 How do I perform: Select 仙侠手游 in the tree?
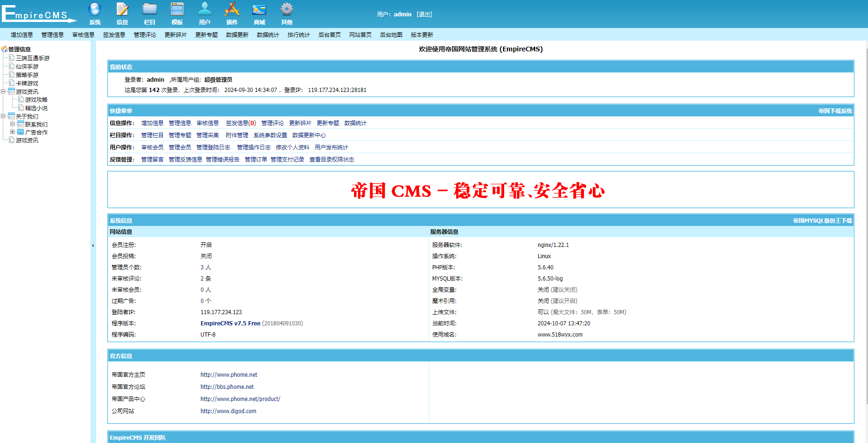pyautogui.click(x=27, y=67)
